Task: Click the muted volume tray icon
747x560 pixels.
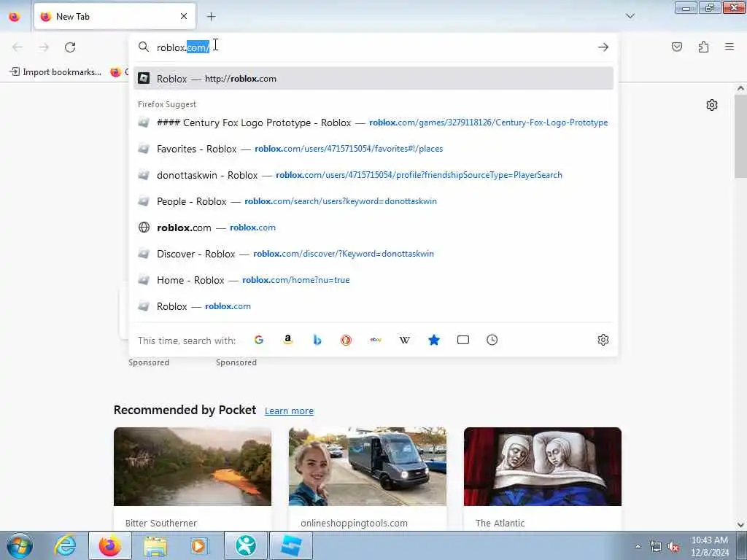Action: [673, 547]
